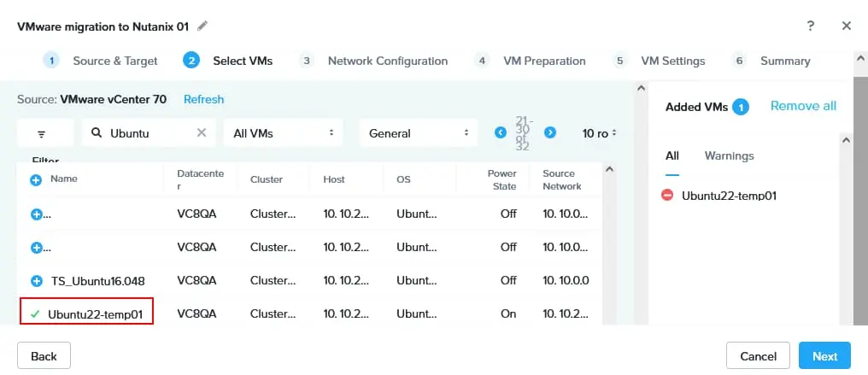Open help via the question mark icon

coord(811,26)
